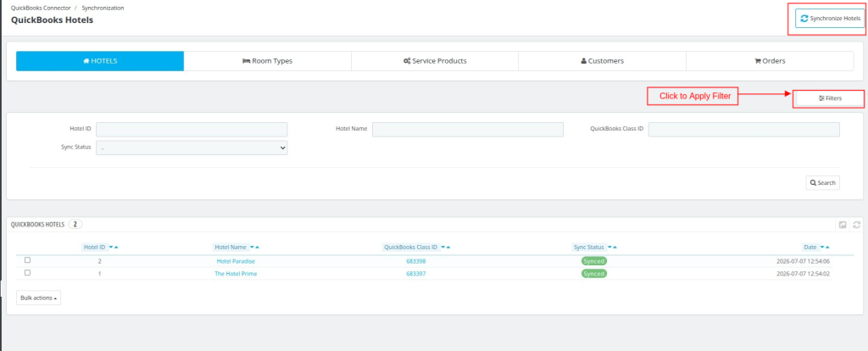868x351 pixels.
Task: Focus the Hotel Name filter field
Action: click(468, 130)
